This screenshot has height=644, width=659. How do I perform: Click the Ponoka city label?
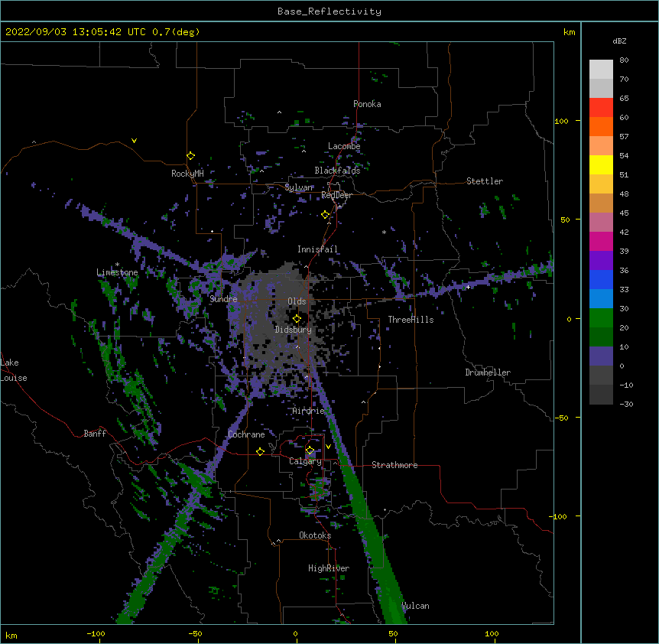tap(367, 104)
